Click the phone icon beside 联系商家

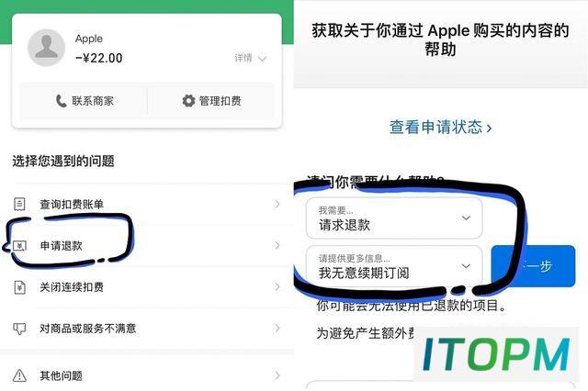(x=61, y=101)
